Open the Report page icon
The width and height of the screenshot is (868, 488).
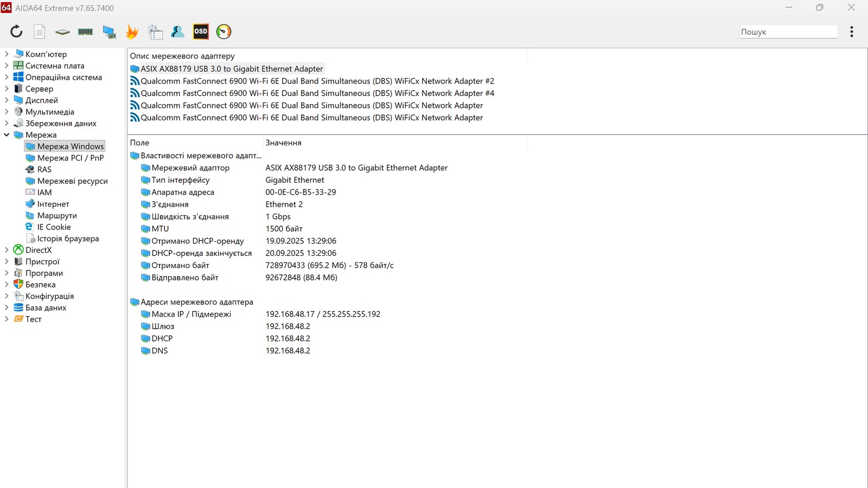(x=40, y=31)
